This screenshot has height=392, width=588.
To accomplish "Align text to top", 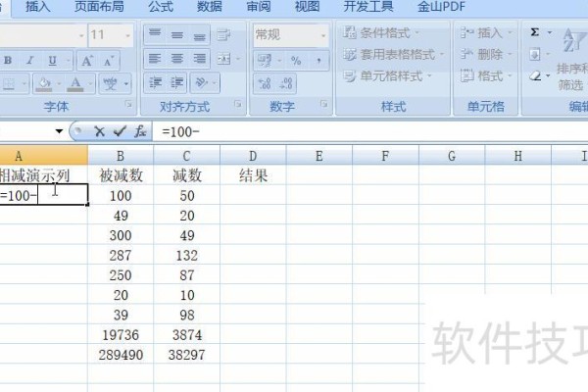I will [x=155, y=35].
